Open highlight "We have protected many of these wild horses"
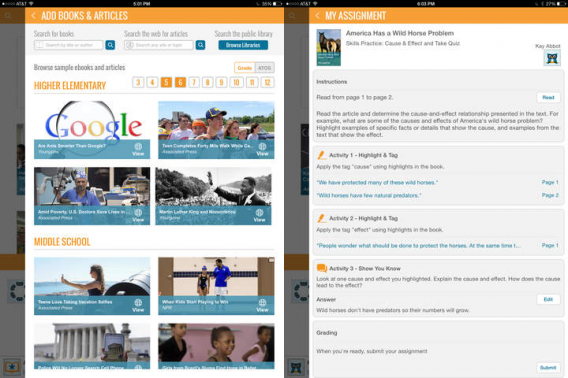The image size is (568, 378). pyautogui.click(x=377, y=183)
